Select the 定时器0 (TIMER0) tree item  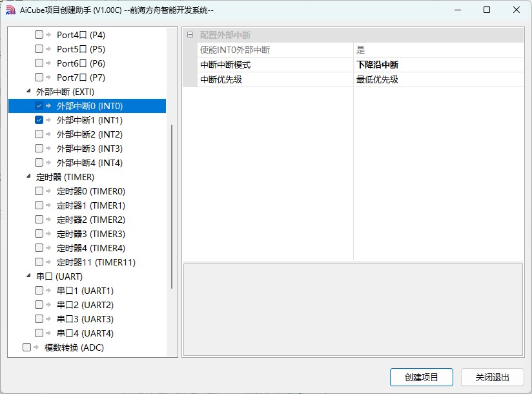(x=91, y=191)
